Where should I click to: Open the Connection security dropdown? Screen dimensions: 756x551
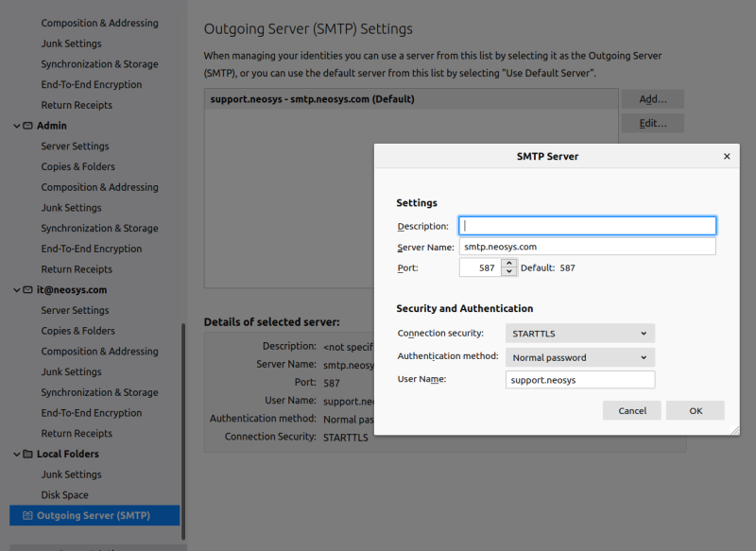(580, 334)
